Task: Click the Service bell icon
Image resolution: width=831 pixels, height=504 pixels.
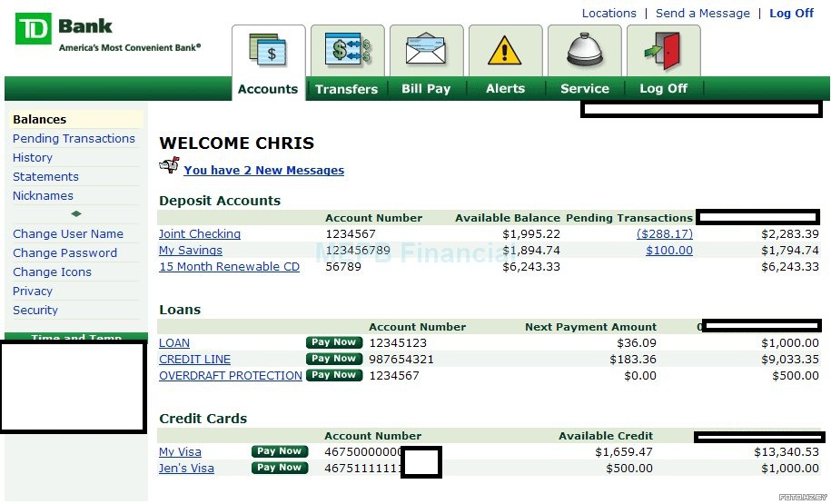Action: 585,50
